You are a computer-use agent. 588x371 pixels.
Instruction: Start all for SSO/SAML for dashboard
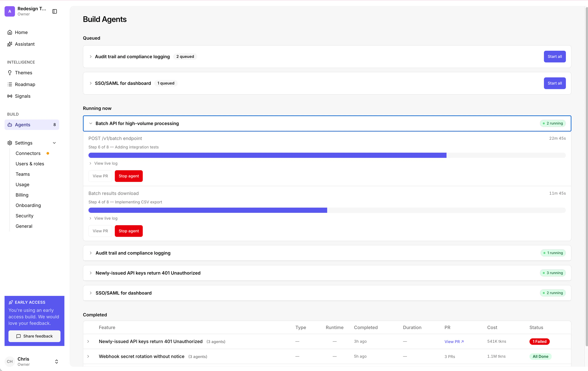point(555,83)
